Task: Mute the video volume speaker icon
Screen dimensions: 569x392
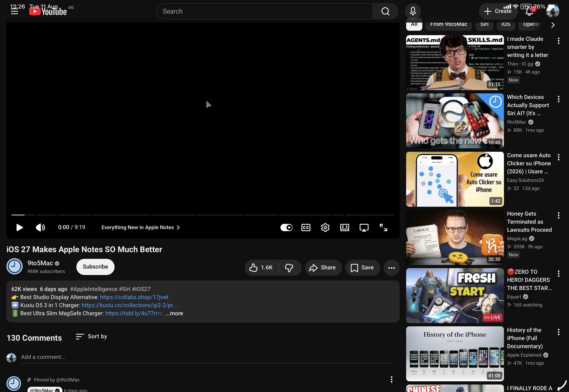Action: (x=40, y=228)
